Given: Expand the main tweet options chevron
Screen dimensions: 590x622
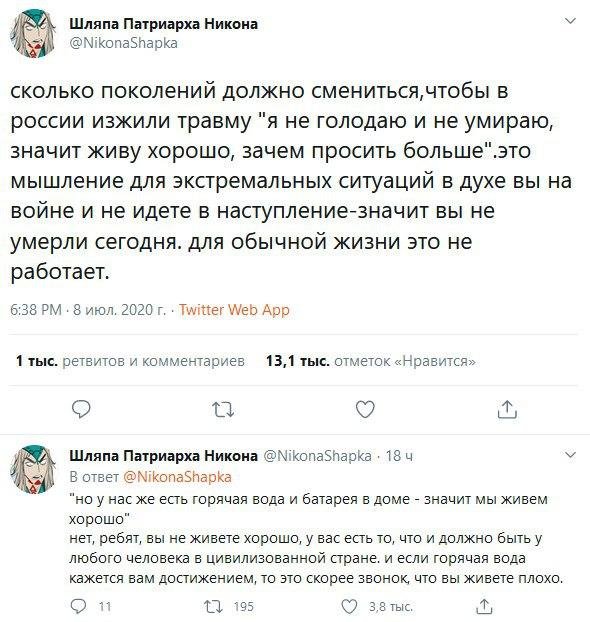Looking at the screenshot, I should coord(570,21).
